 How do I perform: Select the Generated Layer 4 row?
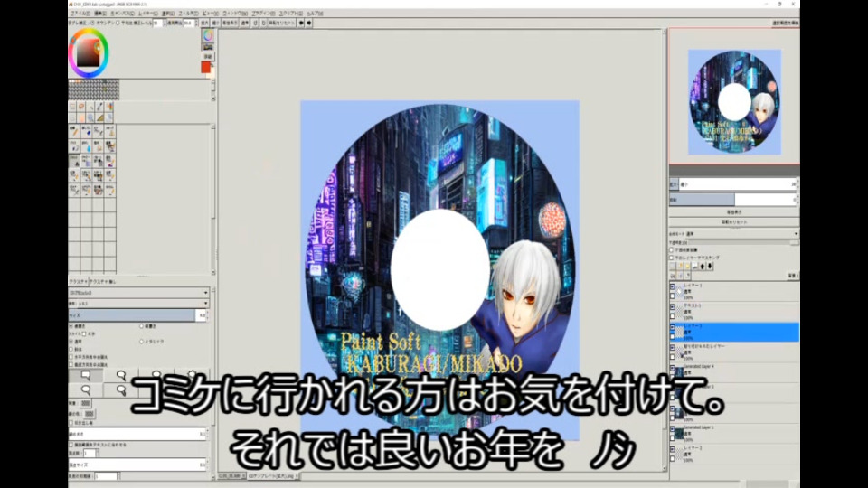[x=734, y=371]
